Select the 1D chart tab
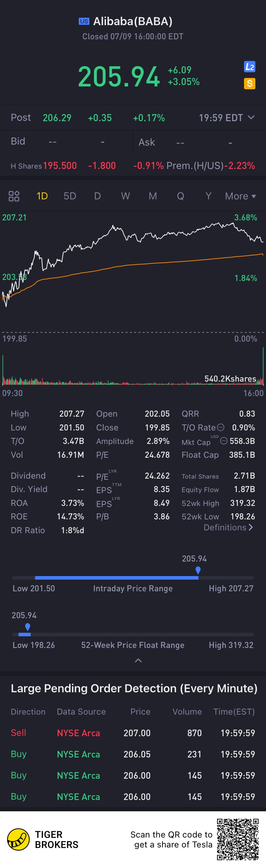266x868 pixels. (x=42, y=196)
